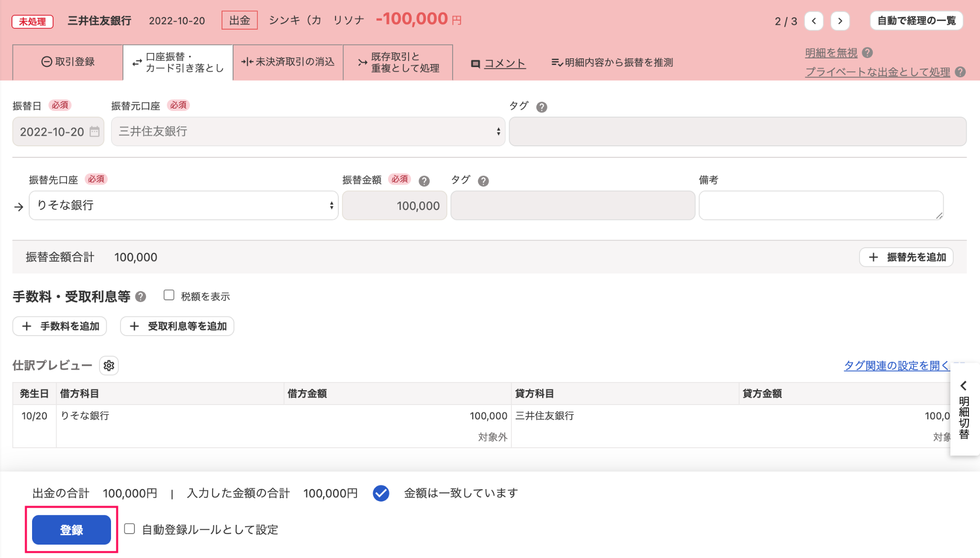Image resolution: width=980 pixels, height=558 pixels.
Task: Select 口座振替・カード引き落とし tab
Action: [178, 62]
